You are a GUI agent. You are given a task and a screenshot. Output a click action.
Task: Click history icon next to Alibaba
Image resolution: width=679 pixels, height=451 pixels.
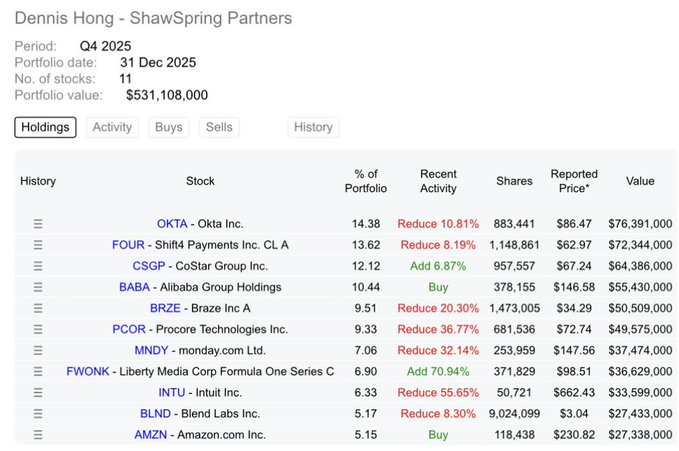38,287
